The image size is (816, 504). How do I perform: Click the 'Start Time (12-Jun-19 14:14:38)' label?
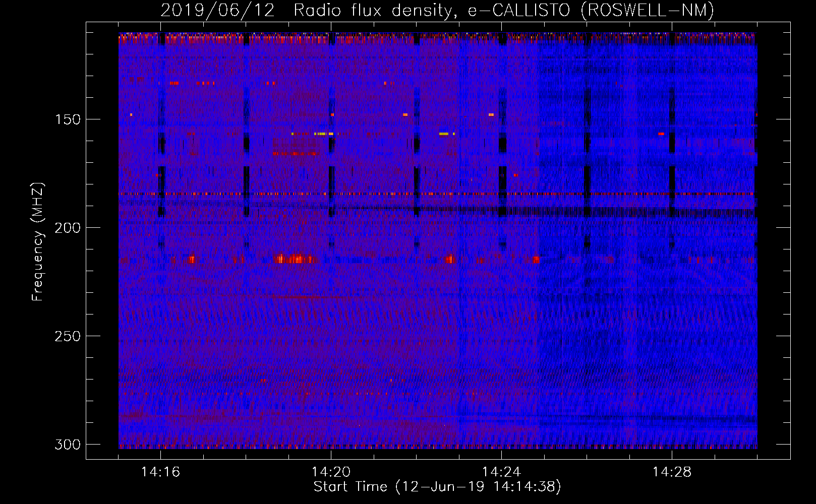[437, 487]
